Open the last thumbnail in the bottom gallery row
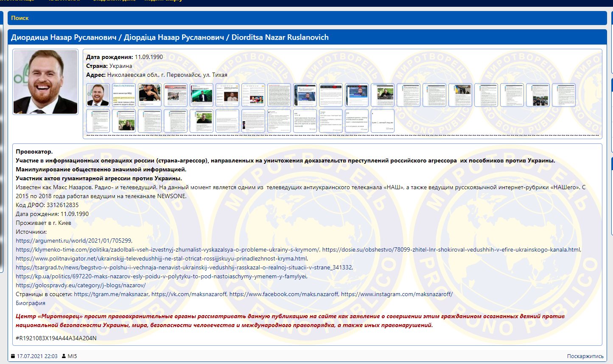This screenshot has width=613, height=364. (382, 121)
